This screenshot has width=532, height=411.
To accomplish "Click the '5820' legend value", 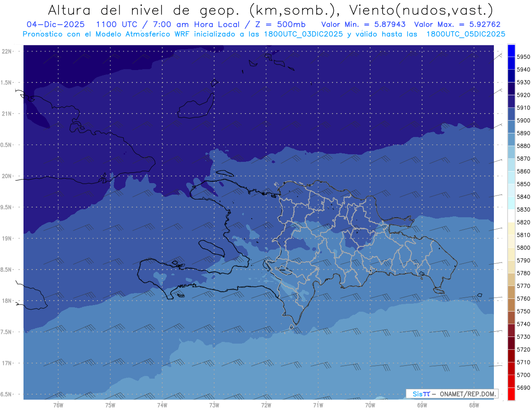I will point(524,222).
